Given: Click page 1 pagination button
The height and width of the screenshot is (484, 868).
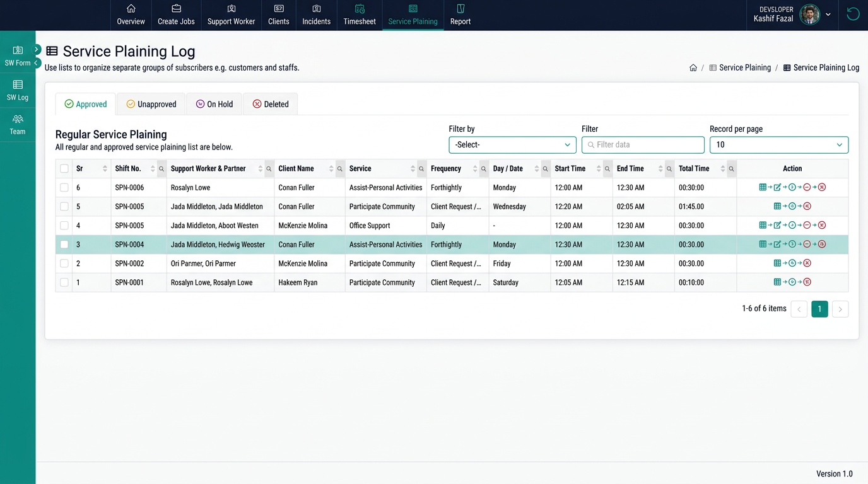Looking at the screenshot, I should (x=819, y=309).
